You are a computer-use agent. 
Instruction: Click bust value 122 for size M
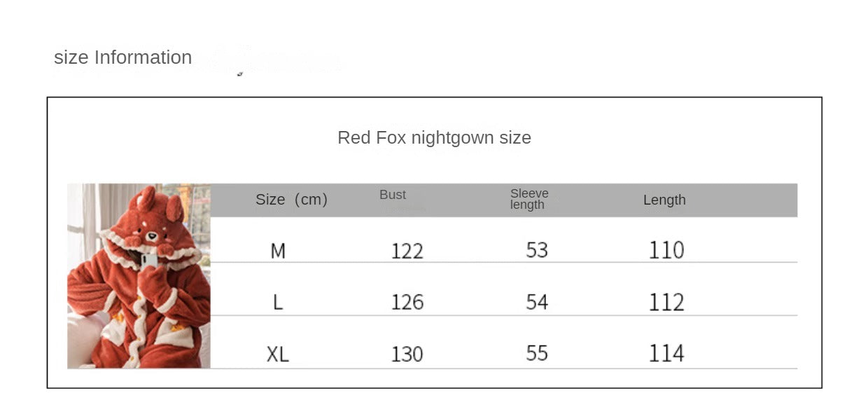(407, 251)
